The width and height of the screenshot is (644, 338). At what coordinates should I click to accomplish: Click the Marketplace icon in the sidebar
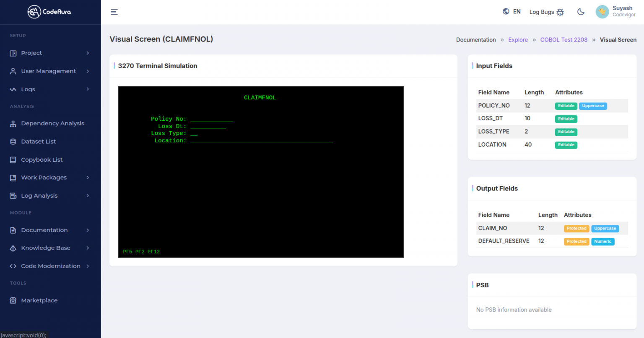[x=13, y=300]
